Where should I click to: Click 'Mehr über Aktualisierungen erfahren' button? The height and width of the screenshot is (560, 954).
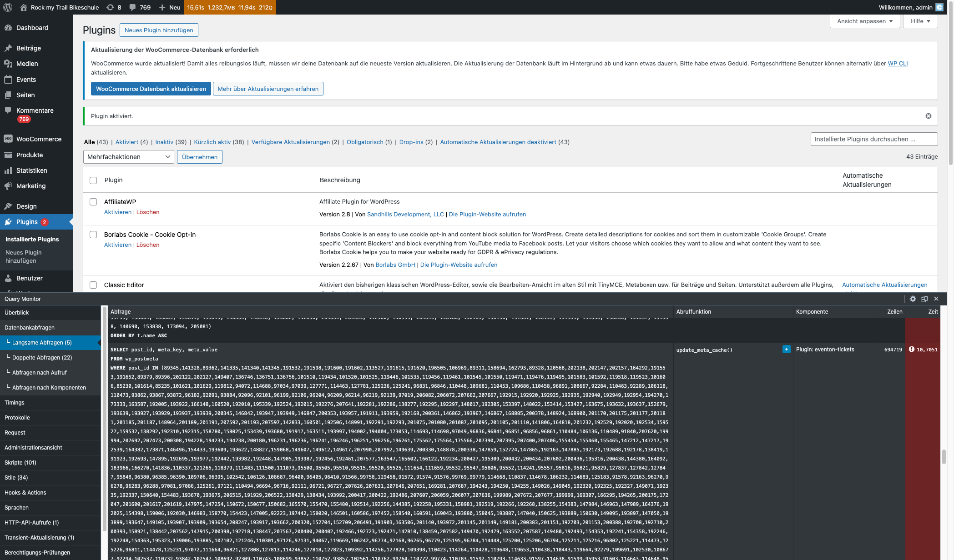click(x=268, y=89)
